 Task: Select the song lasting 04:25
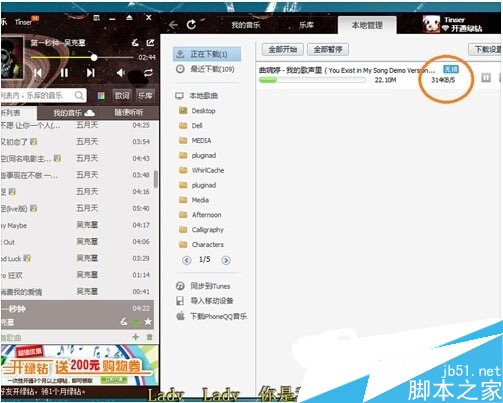(x=77, y=125)
